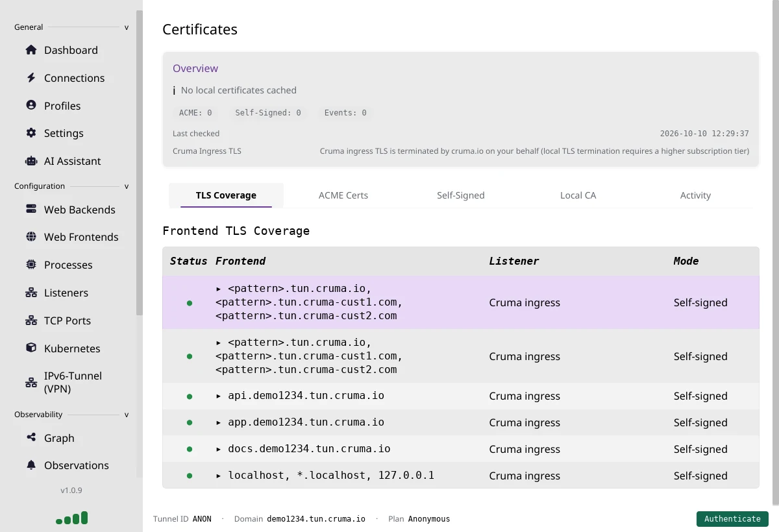Click the Self-Signed: 0 badge
This screenshot has width=779, height=532.
(268, 113)
